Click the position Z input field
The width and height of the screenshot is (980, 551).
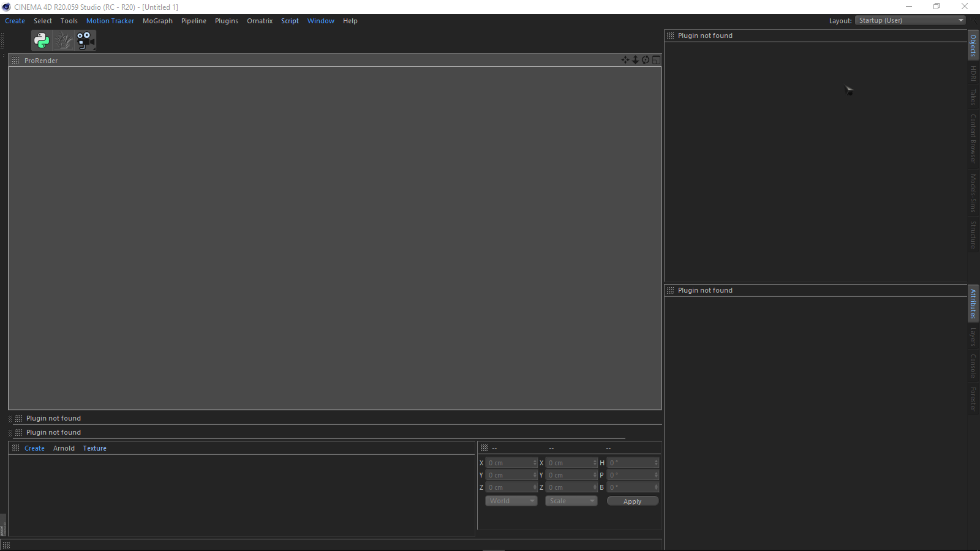point(511,487)
